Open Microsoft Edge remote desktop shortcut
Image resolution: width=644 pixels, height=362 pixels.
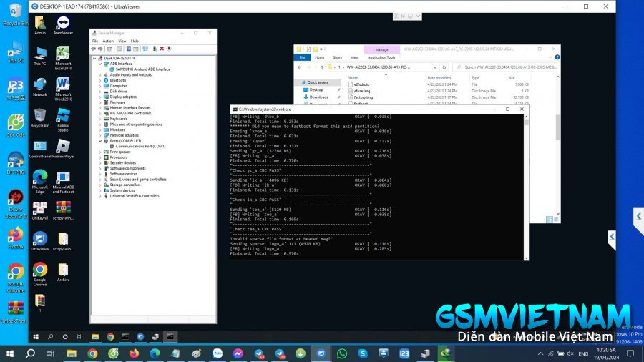(40, 182)
